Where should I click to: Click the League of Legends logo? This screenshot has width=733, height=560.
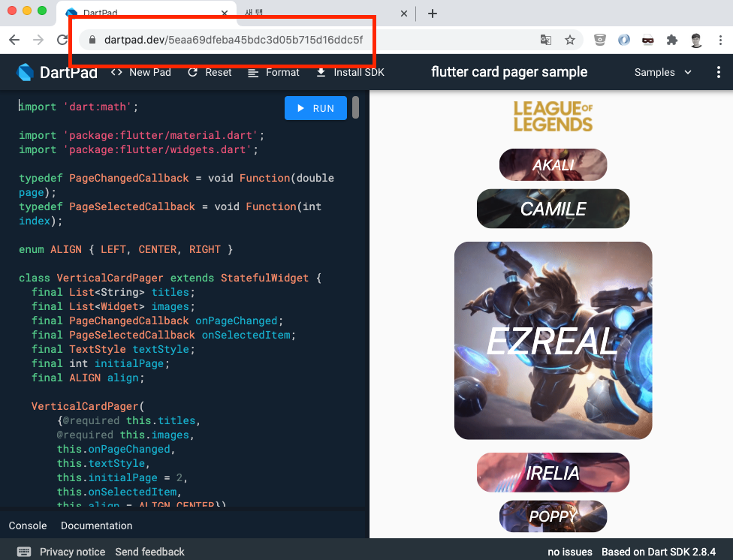point(553,116)
